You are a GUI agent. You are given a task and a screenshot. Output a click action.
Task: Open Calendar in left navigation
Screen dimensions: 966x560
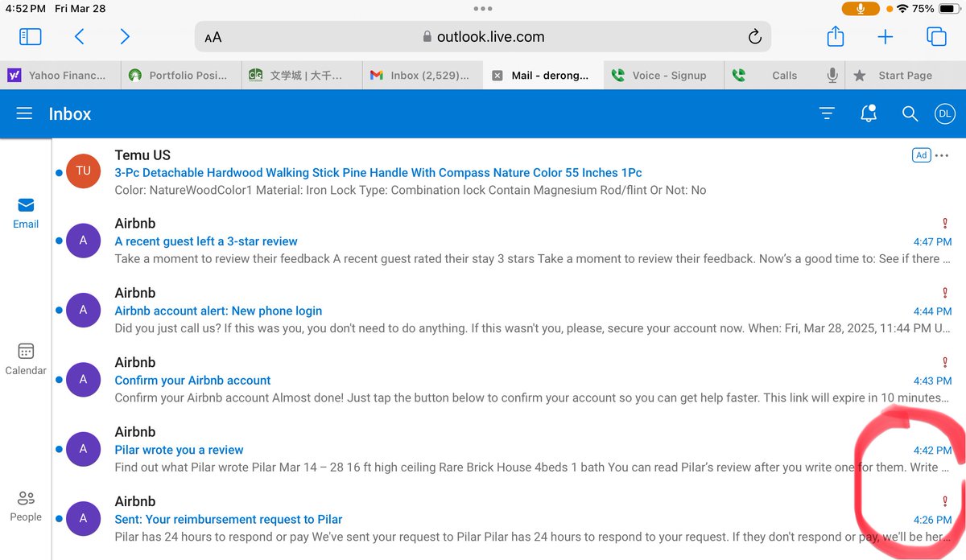(x=26, y=360)
